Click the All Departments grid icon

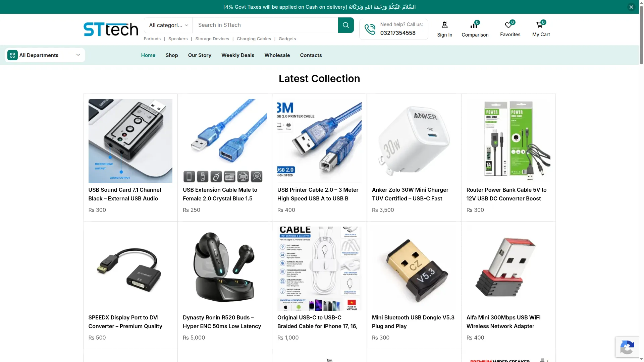point(12,55)
